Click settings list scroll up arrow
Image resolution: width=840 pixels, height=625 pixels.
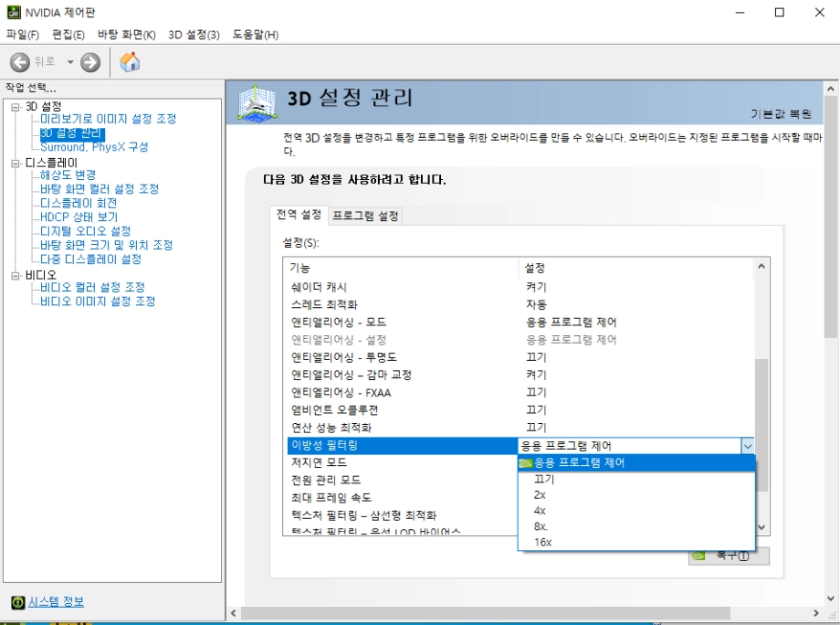[761, 267]
